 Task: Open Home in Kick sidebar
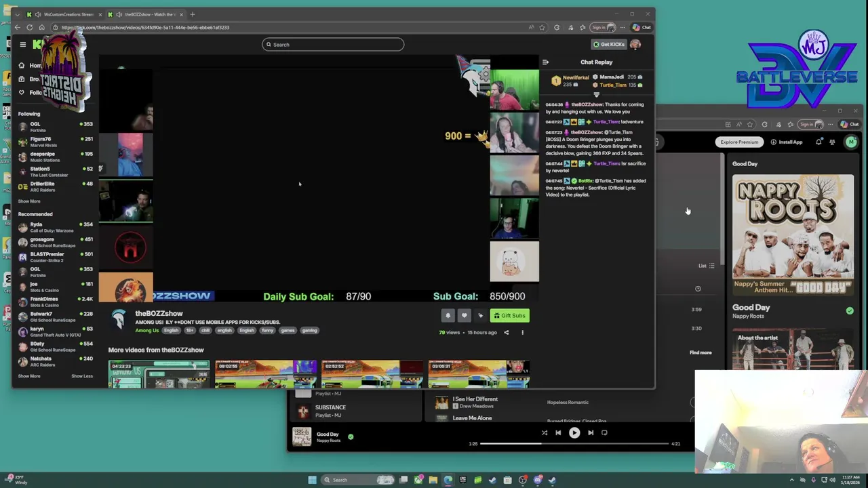[x=31, y=66]
